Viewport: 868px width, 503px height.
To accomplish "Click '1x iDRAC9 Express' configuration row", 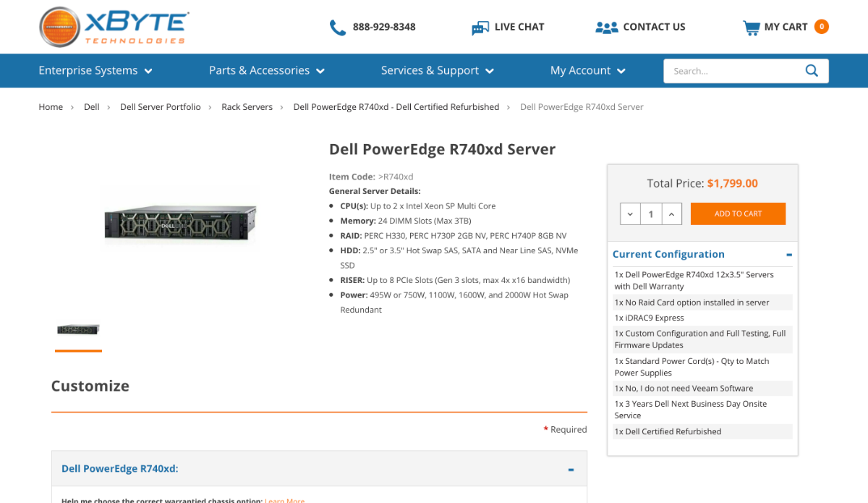I will [x=702, y=318].
